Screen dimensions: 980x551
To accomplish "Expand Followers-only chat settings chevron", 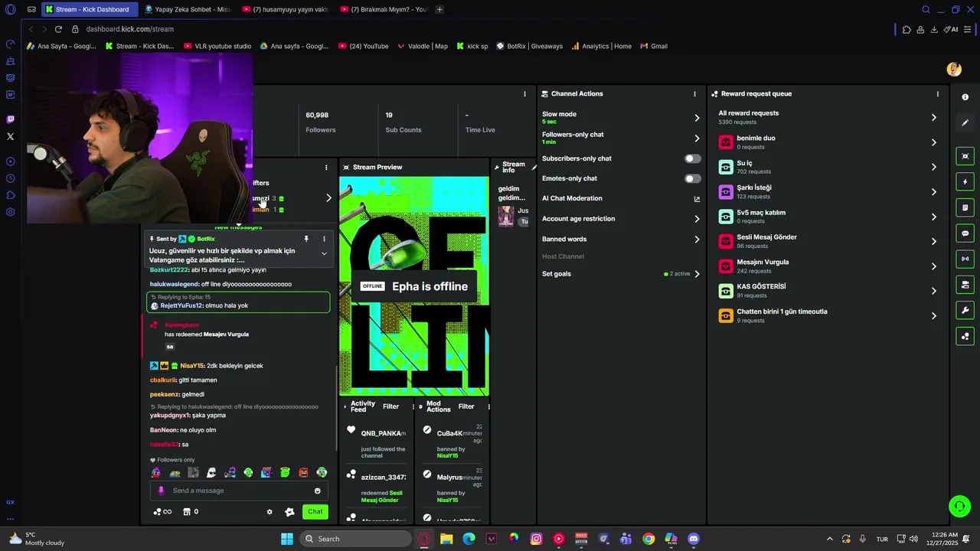I will (697, 139).
